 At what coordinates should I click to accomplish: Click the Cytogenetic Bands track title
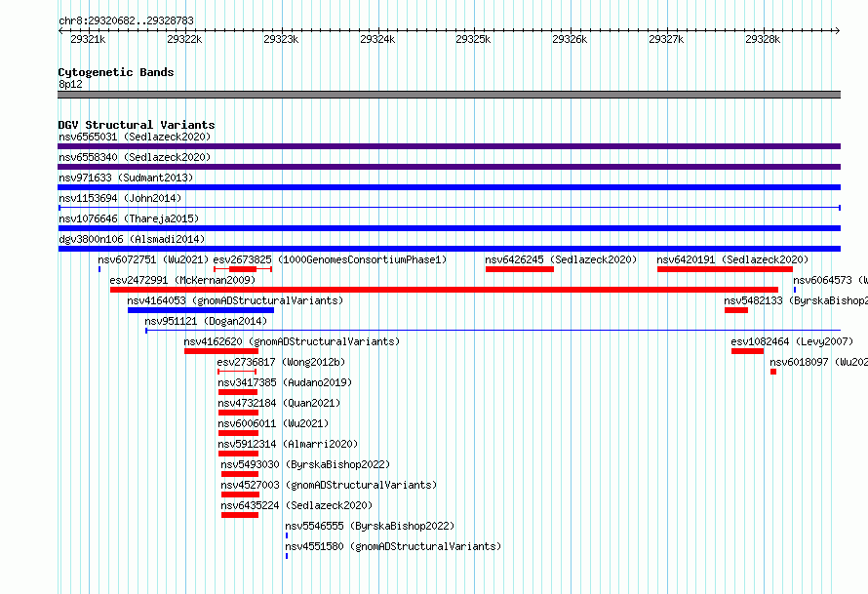point(116,72)
